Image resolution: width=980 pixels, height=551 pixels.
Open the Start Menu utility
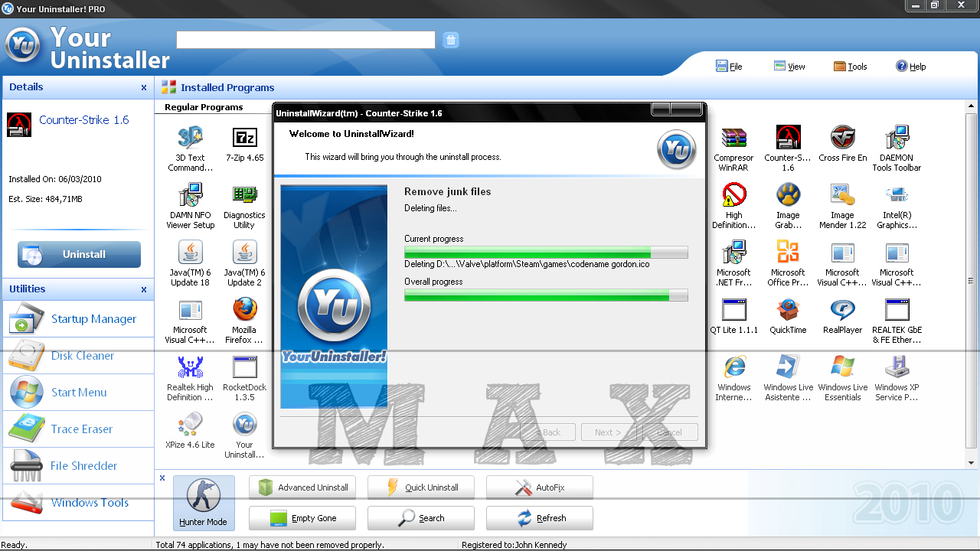[78, 393]
